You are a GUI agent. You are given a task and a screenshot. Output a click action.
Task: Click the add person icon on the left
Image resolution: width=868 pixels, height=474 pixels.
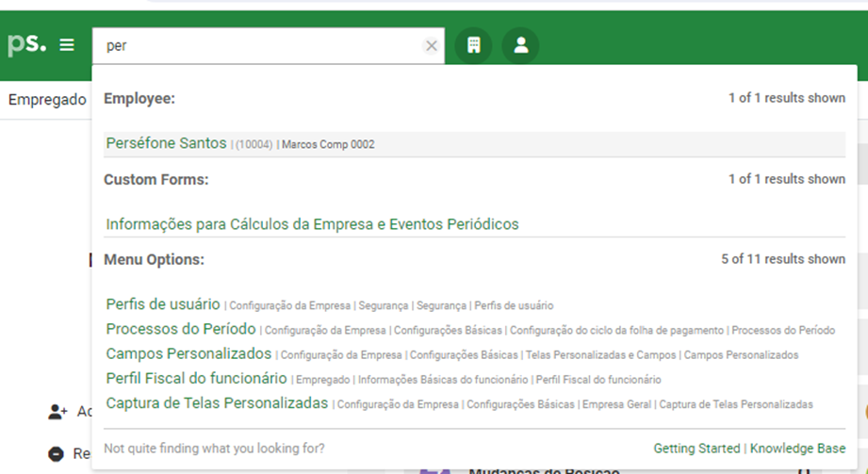[57, 412]
